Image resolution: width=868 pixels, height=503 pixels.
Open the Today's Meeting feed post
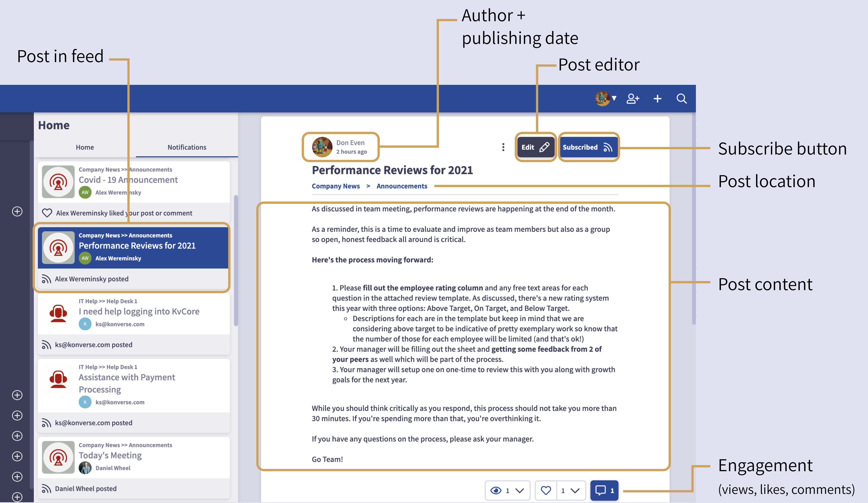pos(110,455)
